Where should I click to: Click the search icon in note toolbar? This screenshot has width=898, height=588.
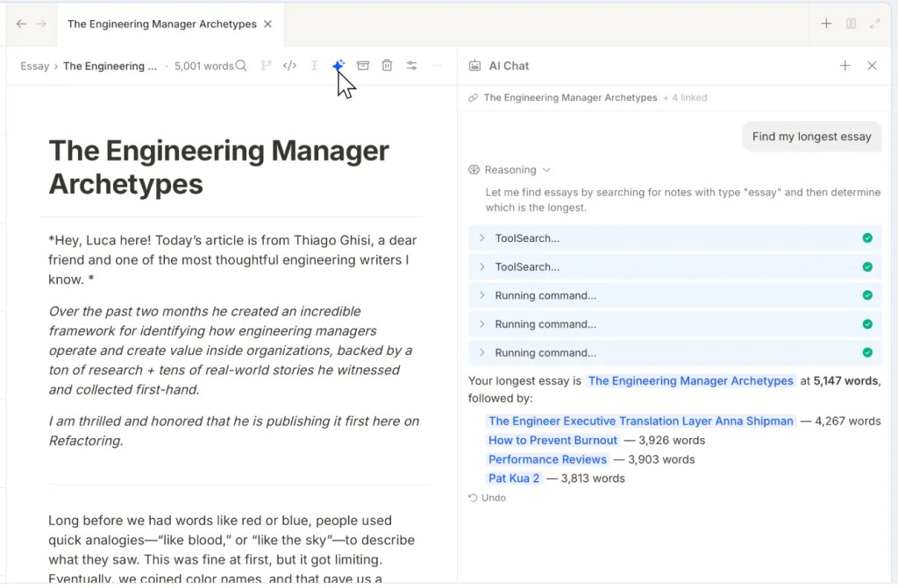(x=241, y=66)
